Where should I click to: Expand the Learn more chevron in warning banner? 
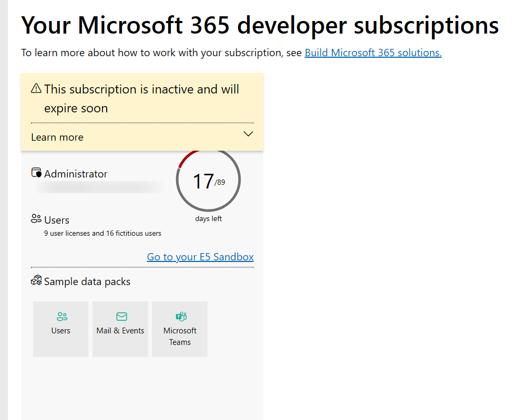248,134
